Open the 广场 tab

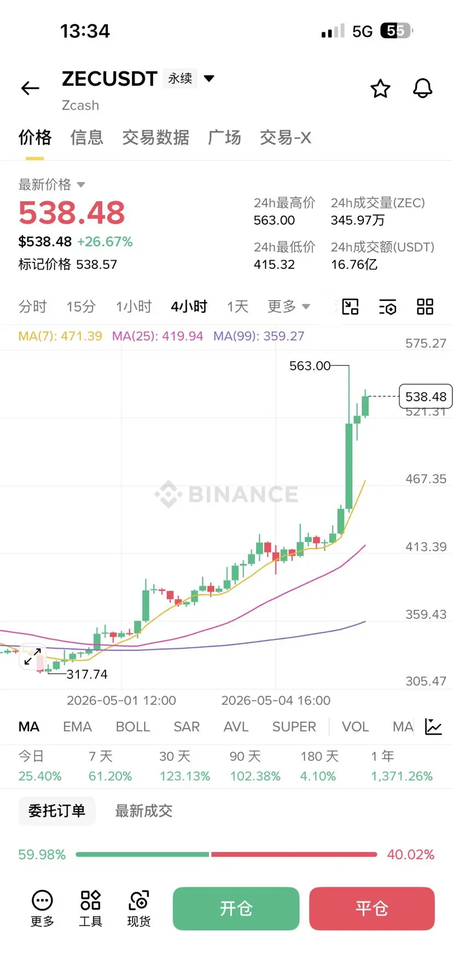tap(225, 138)
